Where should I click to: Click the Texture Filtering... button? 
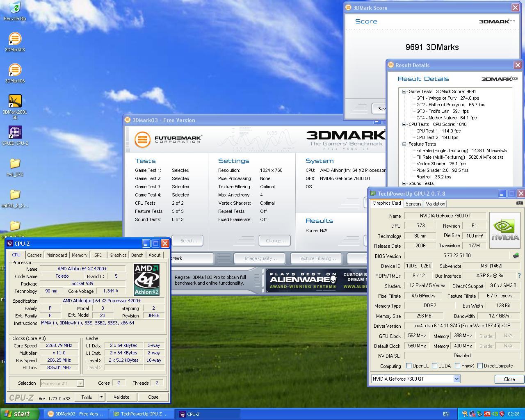[317, 258]
